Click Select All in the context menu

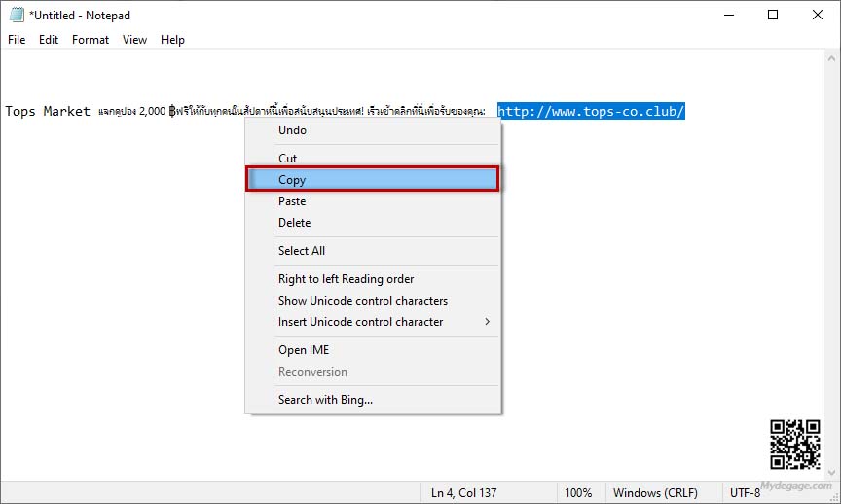tap(373, 251)
